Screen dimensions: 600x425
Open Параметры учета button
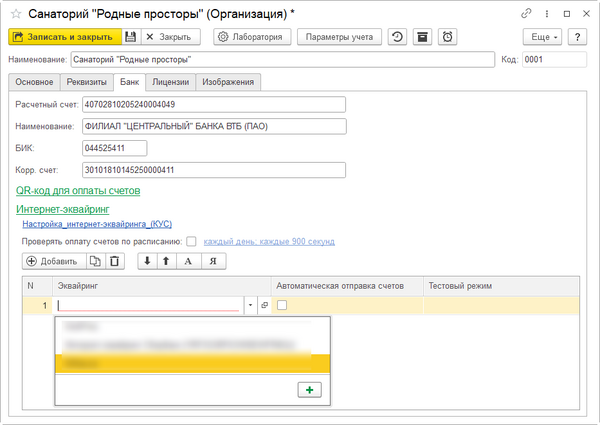click(x=339, y=37)
